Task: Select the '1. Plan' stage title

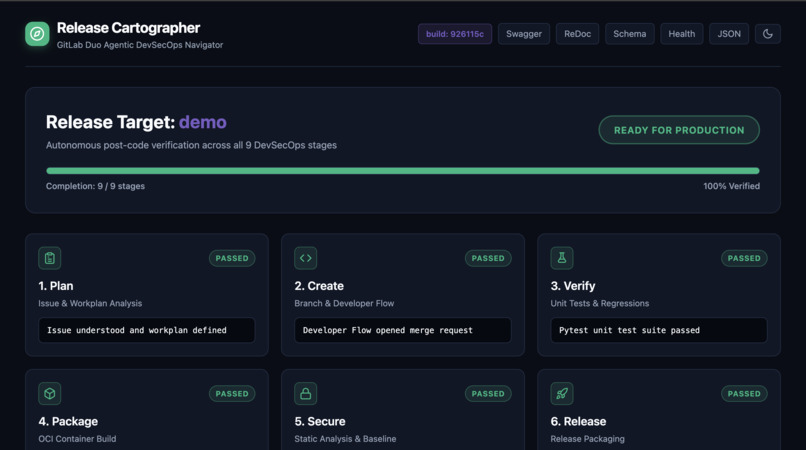Action: 56,286
